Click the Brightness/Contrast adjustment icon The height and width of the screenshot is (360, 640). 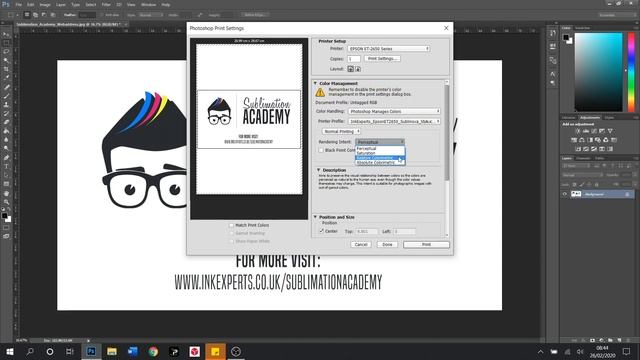[x=578, y=131]
